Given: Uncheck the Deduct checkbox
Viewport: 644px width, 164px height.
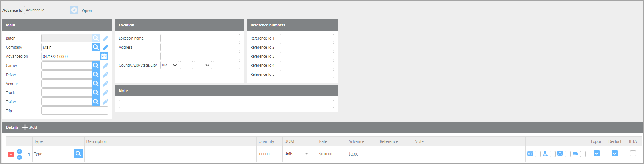Looking at the screenshot, I should click(x=615, y=153).
